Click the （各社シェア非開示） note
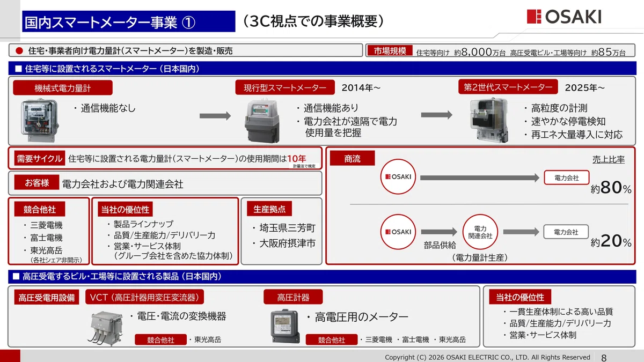 click(x=56, y=260)
